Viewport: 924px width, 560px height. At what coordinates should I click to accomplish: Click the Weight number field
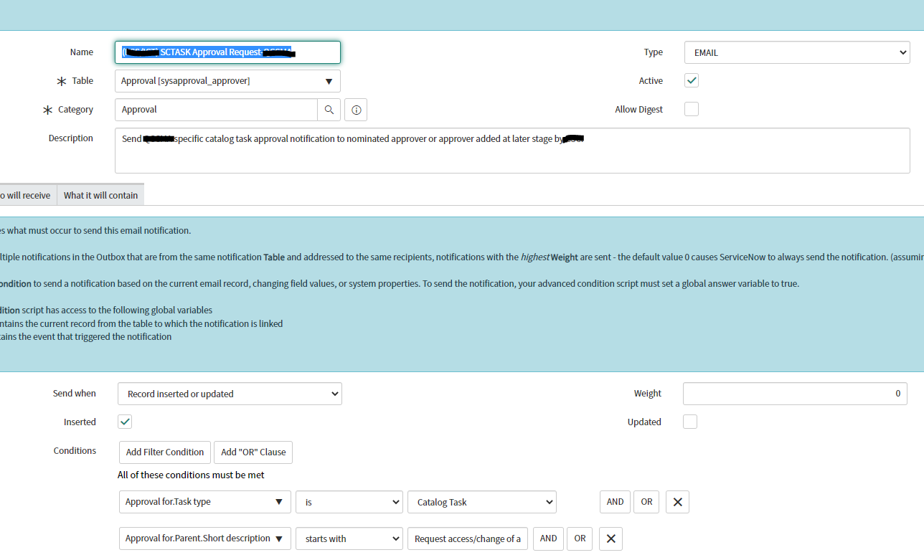point(795,394)
